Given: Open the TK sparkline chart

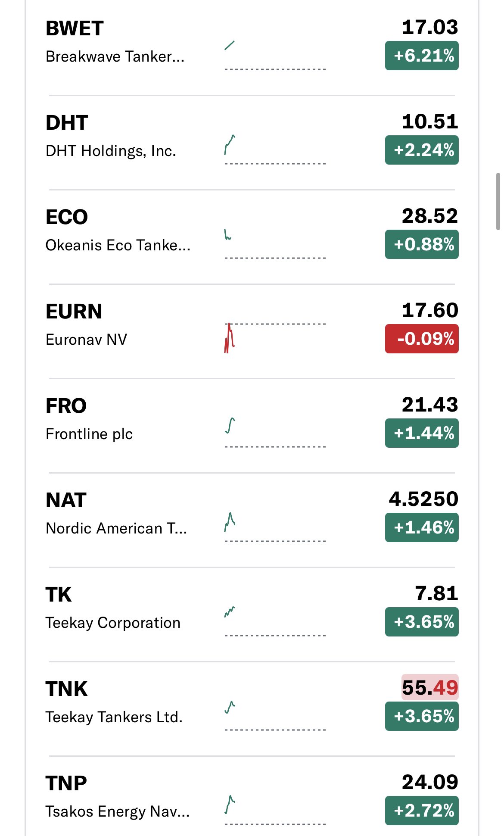Looking at the screenshot, I should (230, 612).
